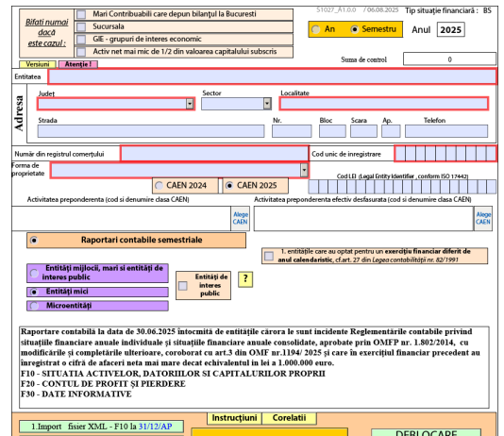Image resolution: width=504 pixels, height=436 pixels.
Task: Select Entități mijlocii, mari si interes public
Action: pyautogui.click(x=34, y=274)
